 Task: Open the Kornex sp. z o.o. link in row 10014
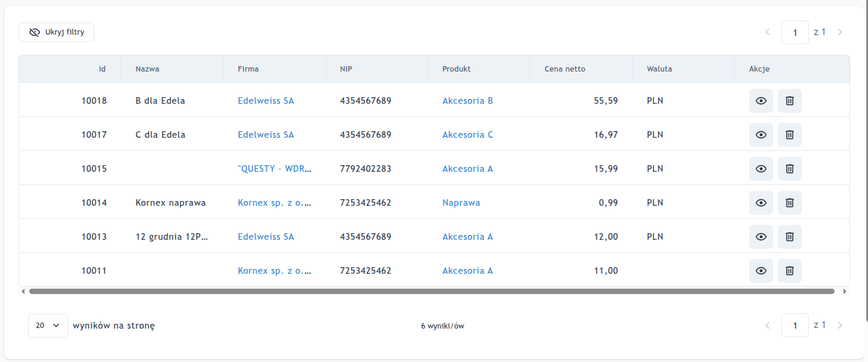coord(275,203)
